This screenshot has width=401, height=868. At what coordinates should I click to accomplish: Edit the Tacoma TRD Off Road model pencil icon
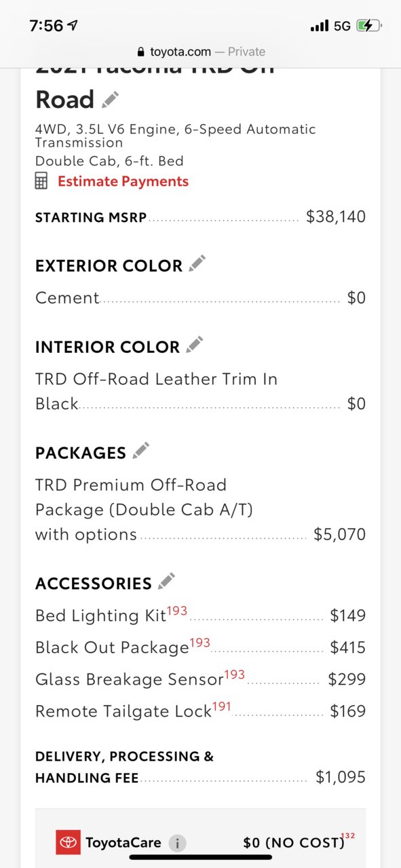point(110,100)
